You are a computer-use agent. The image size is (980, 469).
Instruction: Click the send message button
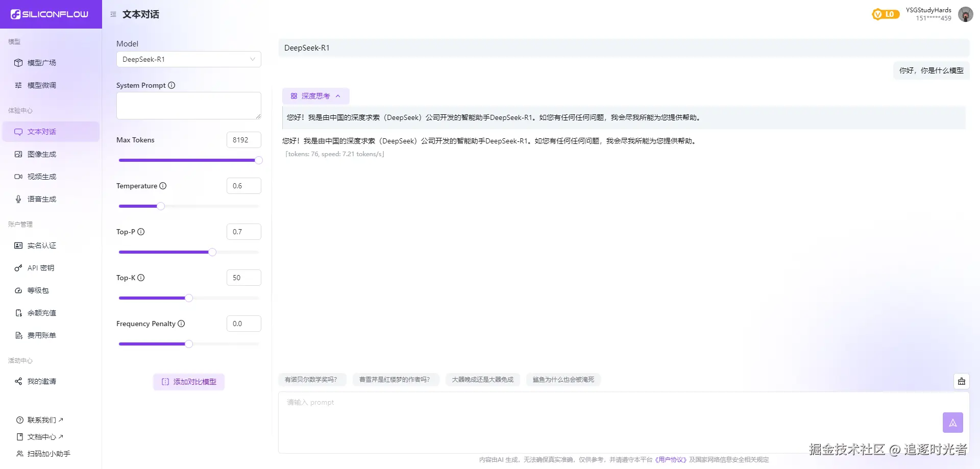953,423
